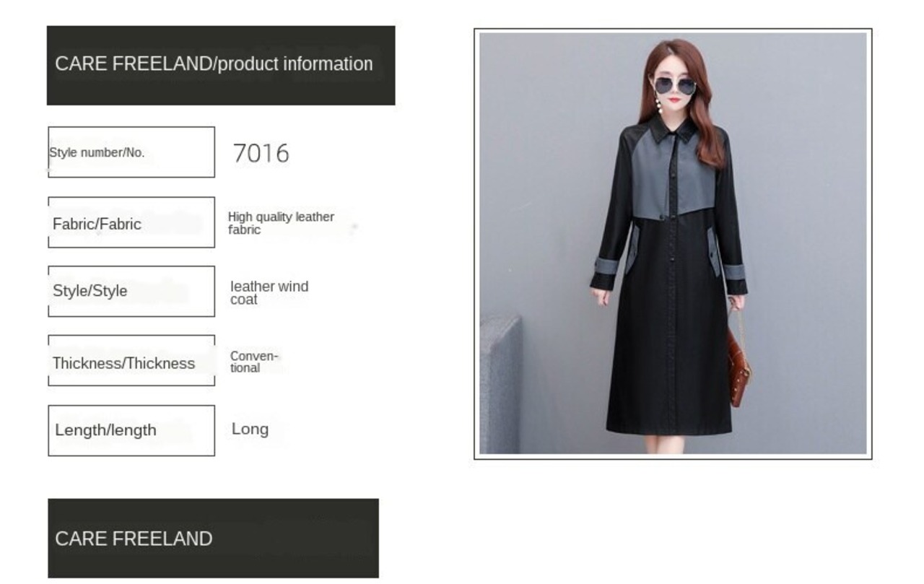Screen dimensions: 924x584
Task: Select the Thickness/Thickness label box
Action: tap(131, 360)
